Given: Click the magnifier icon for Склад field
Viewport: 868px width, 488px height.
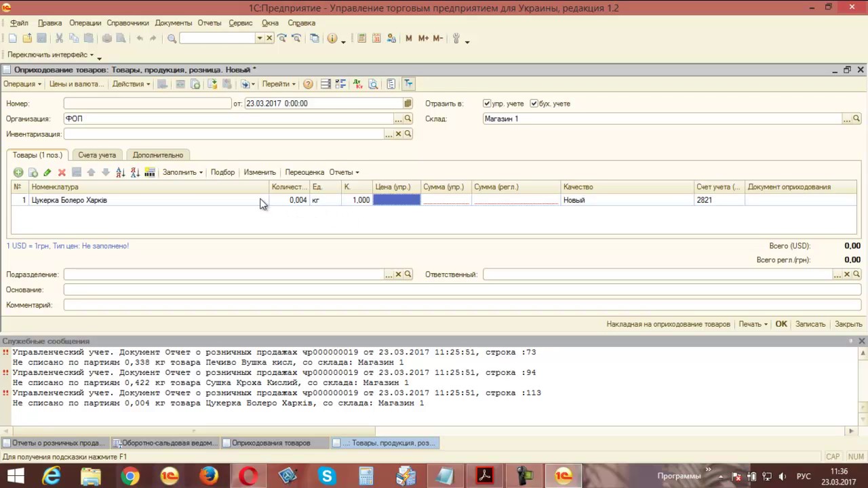Looking at the screenshot, I should (856, 119).
